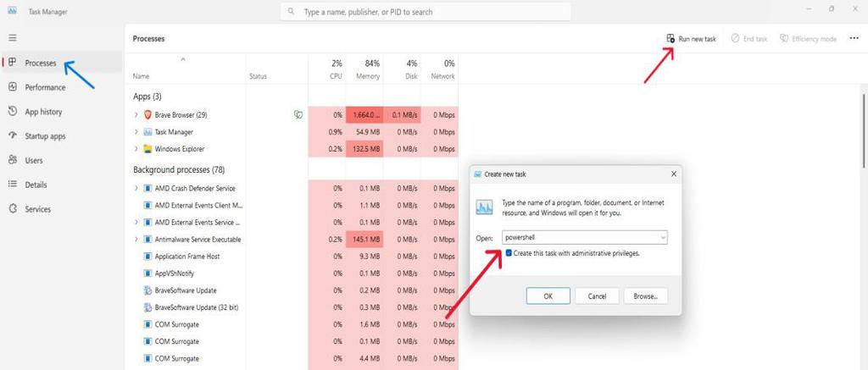Image resolution: width=868 pixels, height=370 pixels.
Task: Click the Background processes (78) heading
Action: click(179, 170)
